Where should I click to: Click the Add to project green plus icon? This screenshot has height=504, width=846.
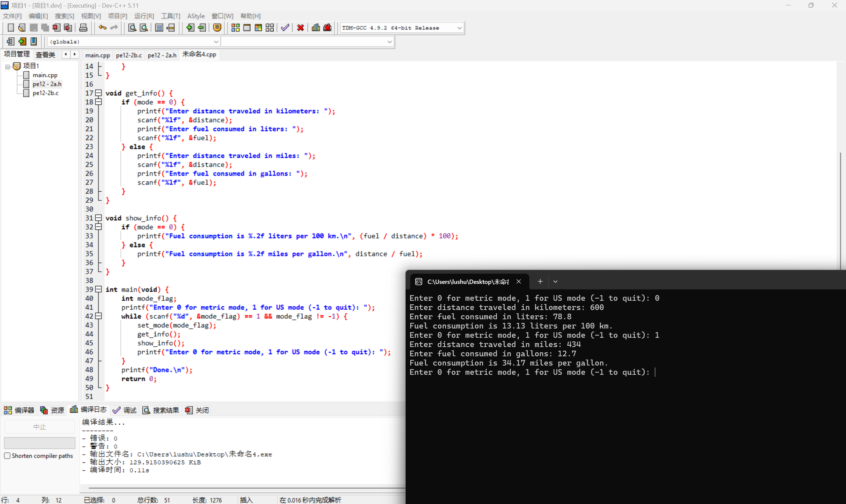click(x=190, y=28)
